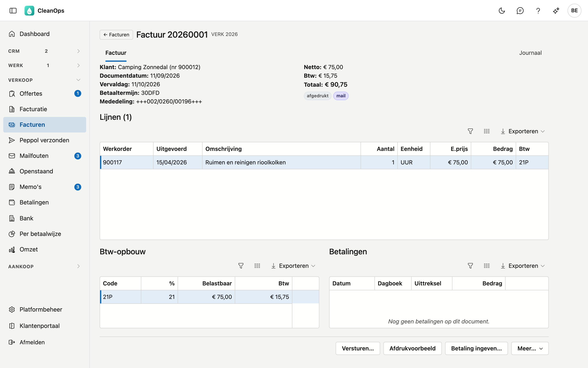
Task: Collapse the VERKOOP section
Action: click(x=45, y=80)
